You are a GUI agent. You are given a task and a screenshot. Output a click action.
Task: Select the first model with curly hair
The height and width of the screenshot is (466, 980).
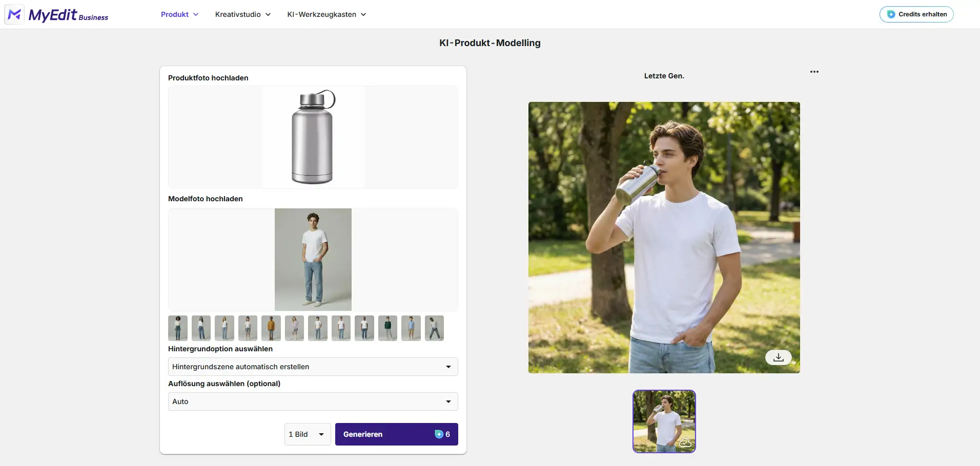click(x=178, y=328)
